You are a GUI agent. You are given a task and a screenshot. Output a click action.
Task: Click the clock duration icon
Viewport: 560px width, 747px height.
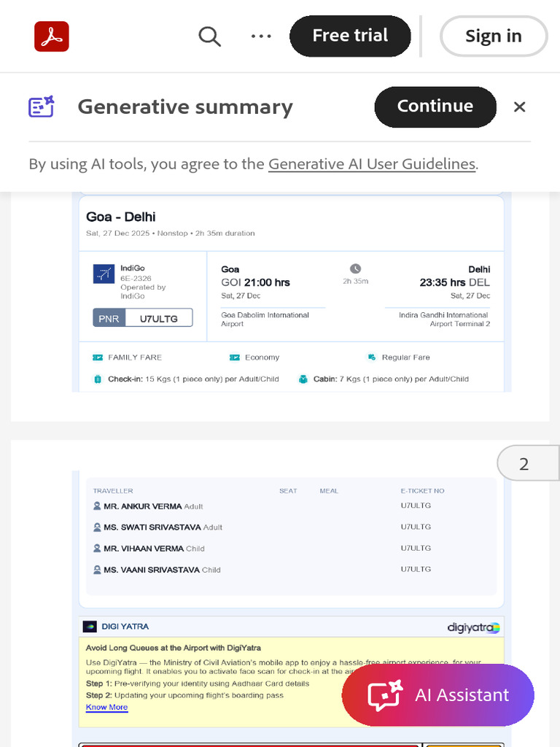(x=355, y=268)
